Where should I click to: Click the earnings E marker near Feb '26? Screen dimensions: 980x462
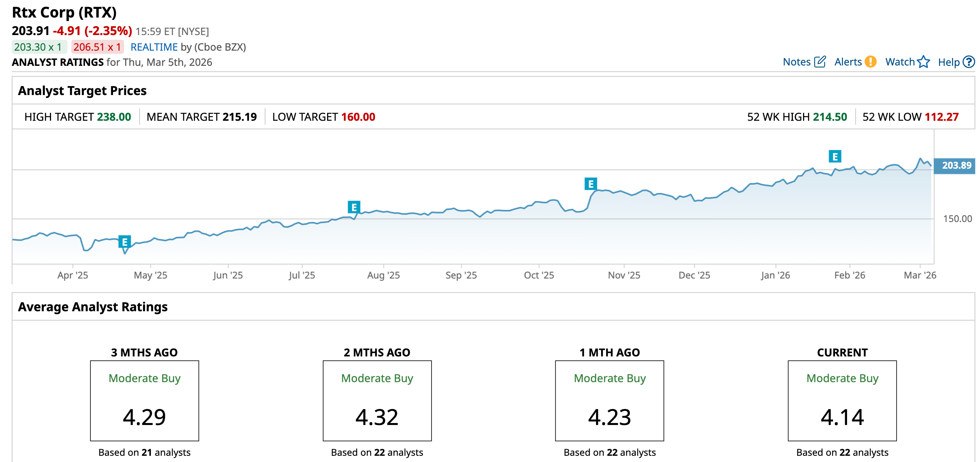(x=835, y=157)
